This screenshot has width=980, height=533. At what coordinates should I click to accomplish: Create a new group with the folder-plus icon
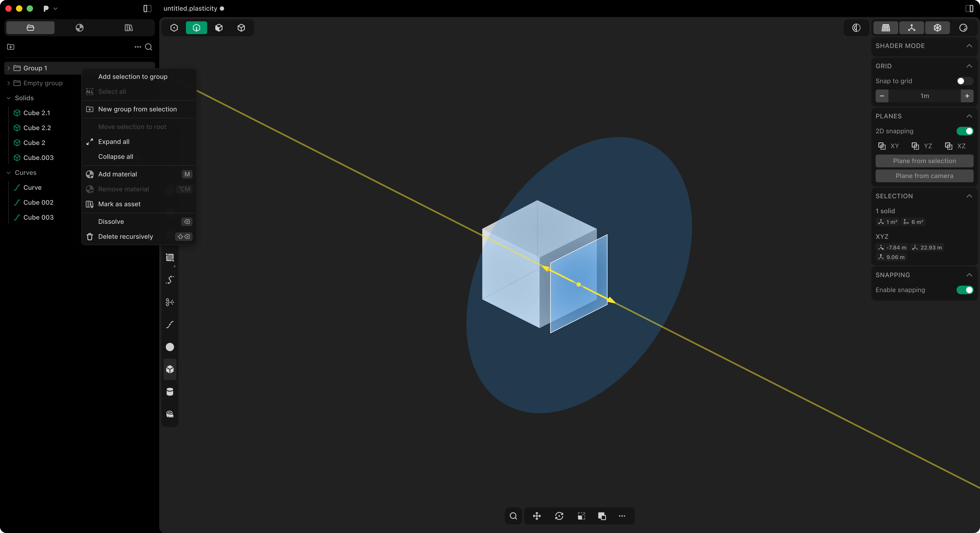point(11,47)
